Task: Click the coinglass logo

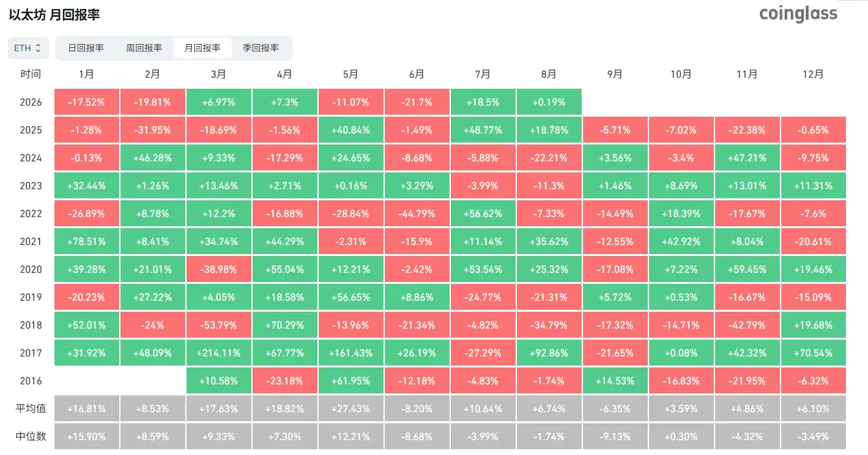Action: coord(798,14)
